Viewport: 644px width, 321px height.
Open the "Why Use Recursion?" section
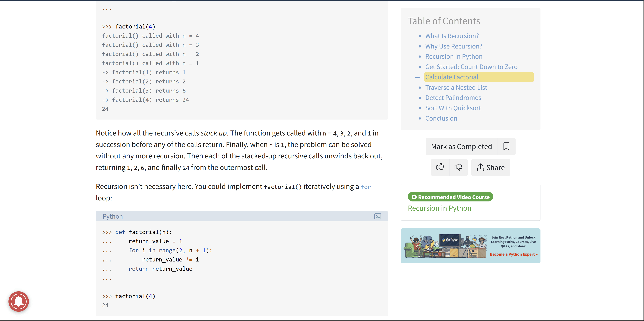point(454,46)
